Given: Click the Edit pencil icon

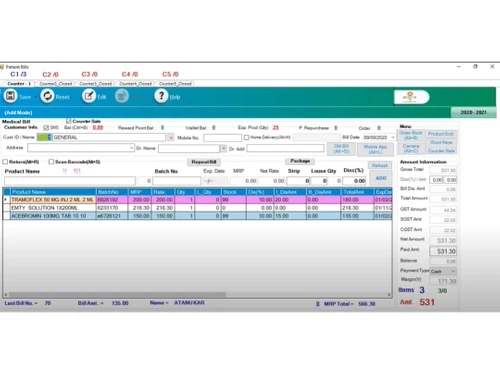Looking at the screenshot, I should 89,96.
